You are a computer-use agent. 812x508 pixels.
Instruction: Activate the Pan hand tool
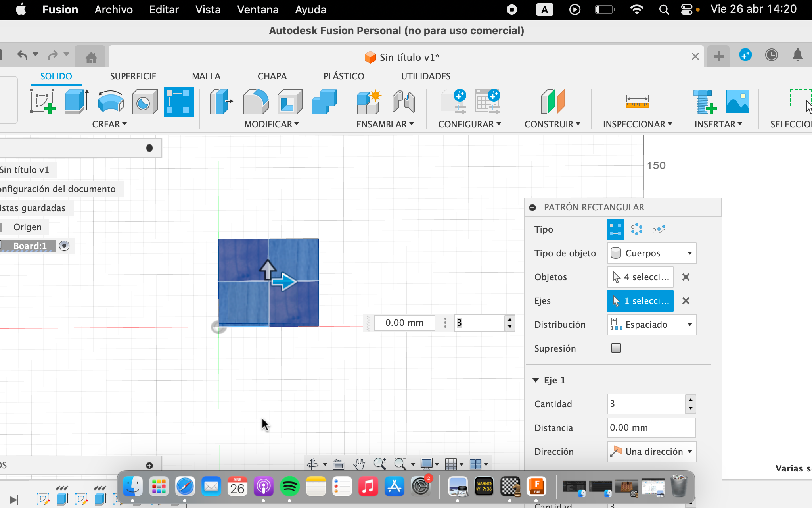tap(359, 464)
